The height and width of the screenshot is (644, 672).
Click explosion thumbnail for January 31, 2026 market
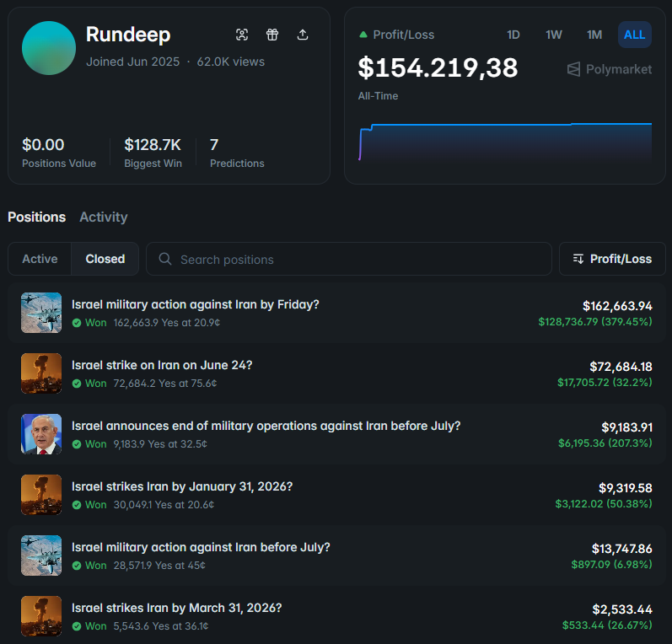(41, 495)
